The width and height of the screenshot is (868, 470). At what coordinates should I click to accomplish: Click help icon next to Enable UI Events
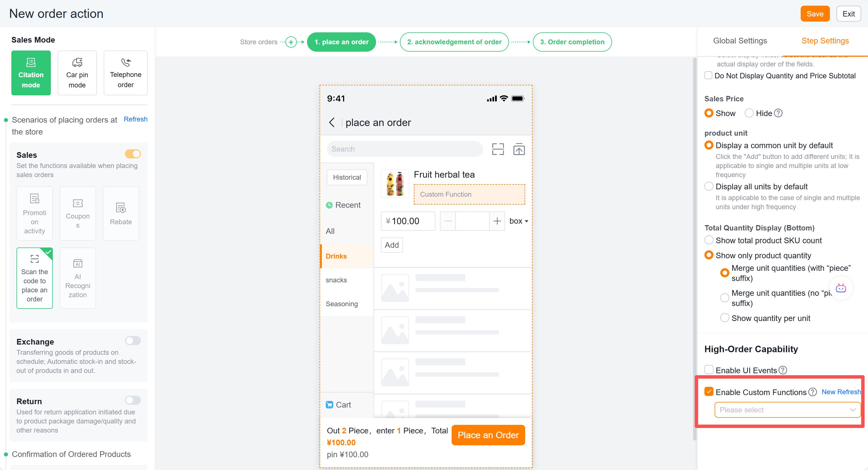(783, 370)
